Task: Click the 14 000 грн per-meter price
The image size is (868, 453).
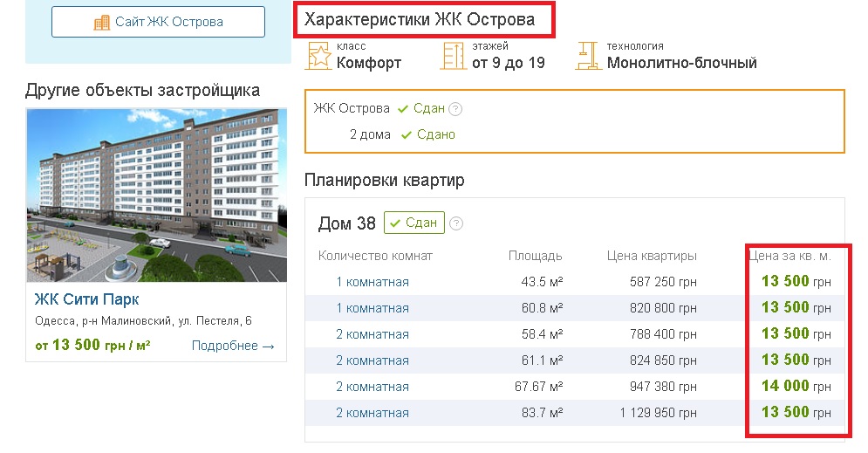Action: [x=796, y=386]
